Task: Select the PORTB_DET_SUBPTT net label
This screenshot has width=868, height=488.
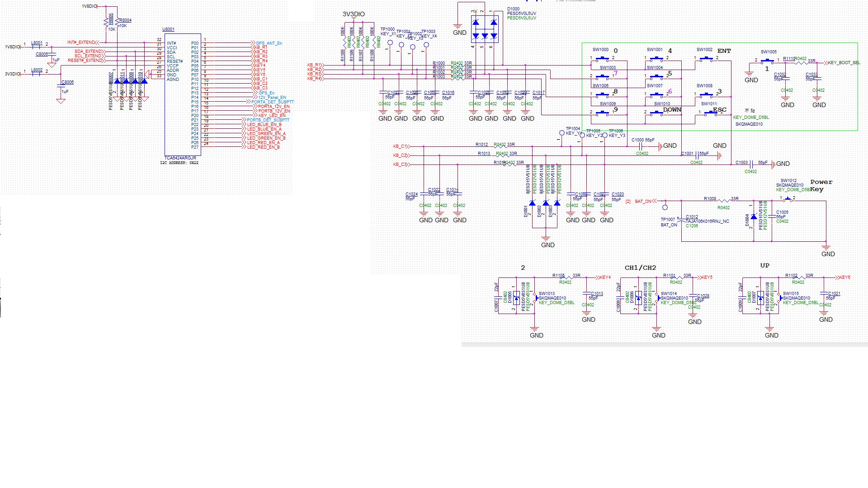Action: click(x=268, y=120)
